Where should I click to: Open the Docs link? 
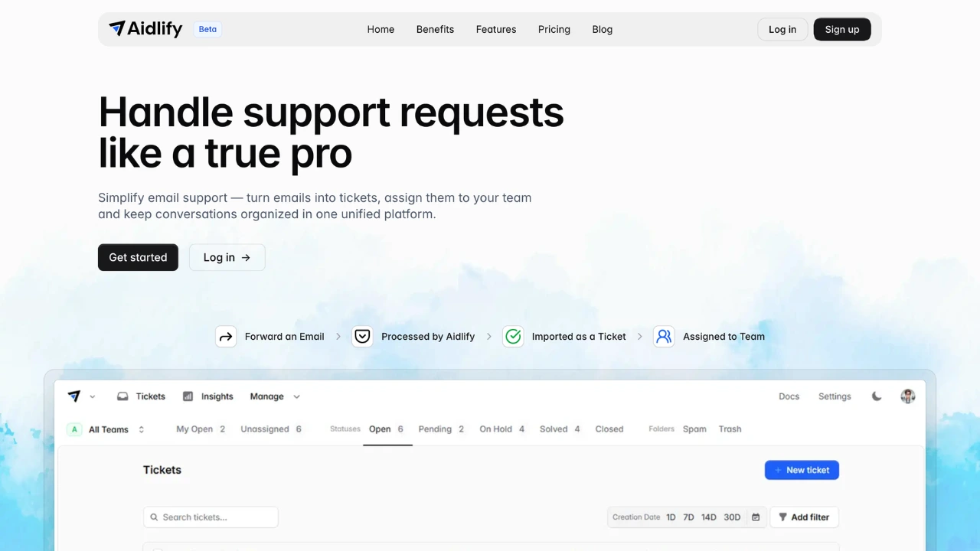click(x=789, y=396)
